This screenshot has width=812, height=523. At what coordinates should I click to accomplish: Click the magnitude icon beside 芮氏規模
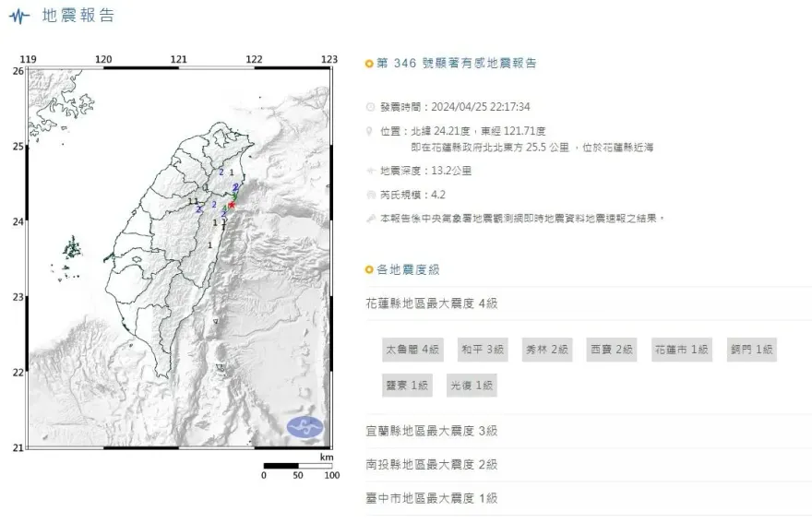(x=371, y=195)
